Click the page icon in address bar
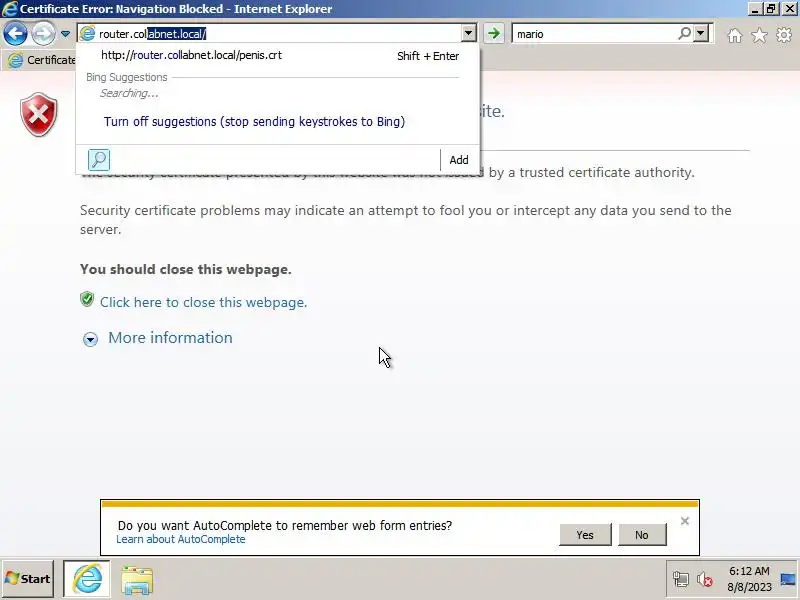This screenshot has height=600, width=800. [x=88, y=34]
